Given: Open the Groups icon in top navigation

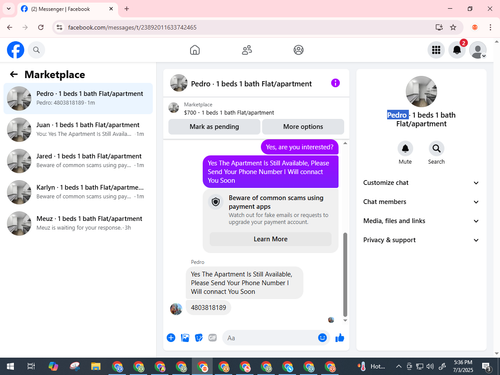Looking at the screenshot, I should 298,50.
